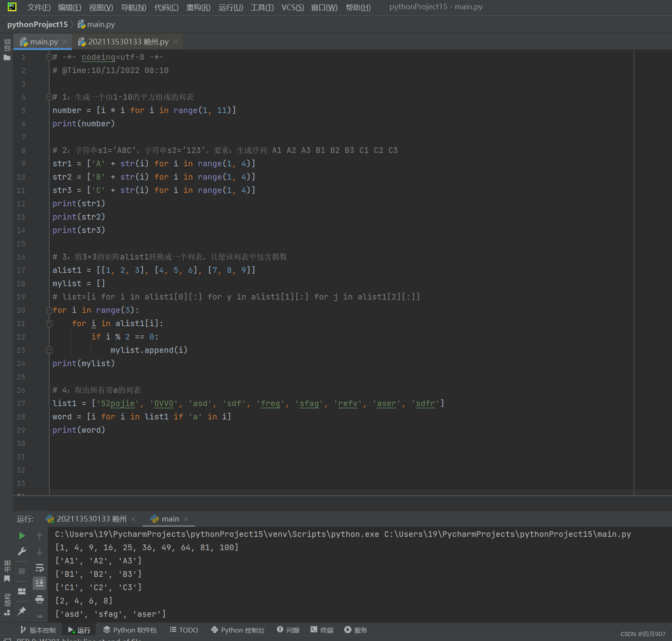This screenshot has width=672, height=641.
Task: Toggle scroll to end of output
Action: click(40, 583)
